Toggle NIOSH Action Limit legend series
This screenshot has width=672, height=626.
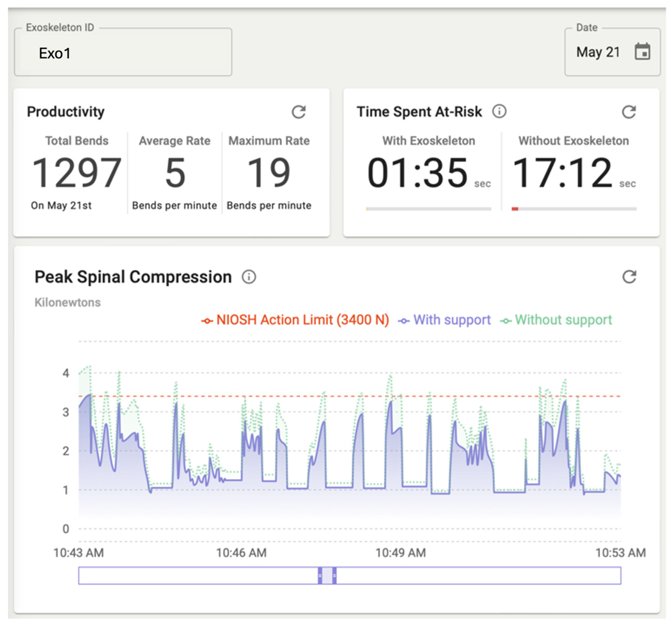click(295, 320)
